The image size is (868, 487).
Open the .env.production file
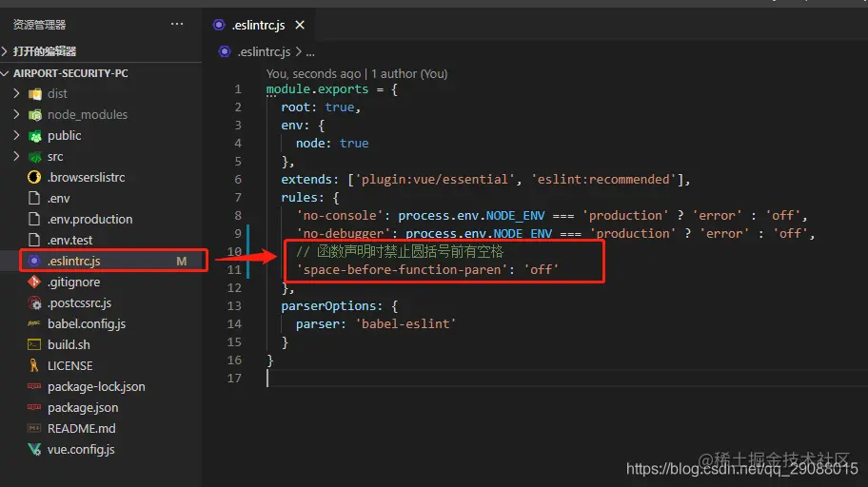[x=90, y=219]
